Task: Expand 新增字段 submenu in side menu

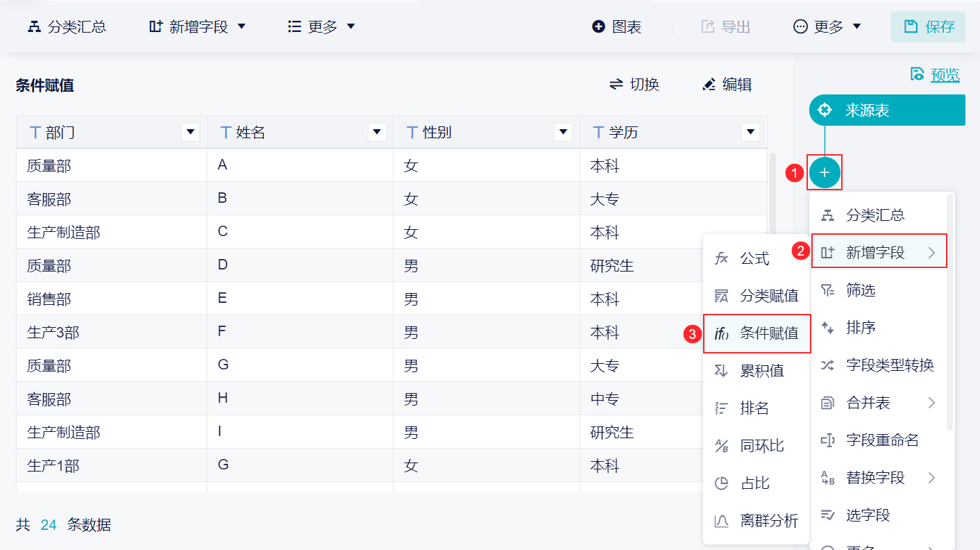Action: 879,253
